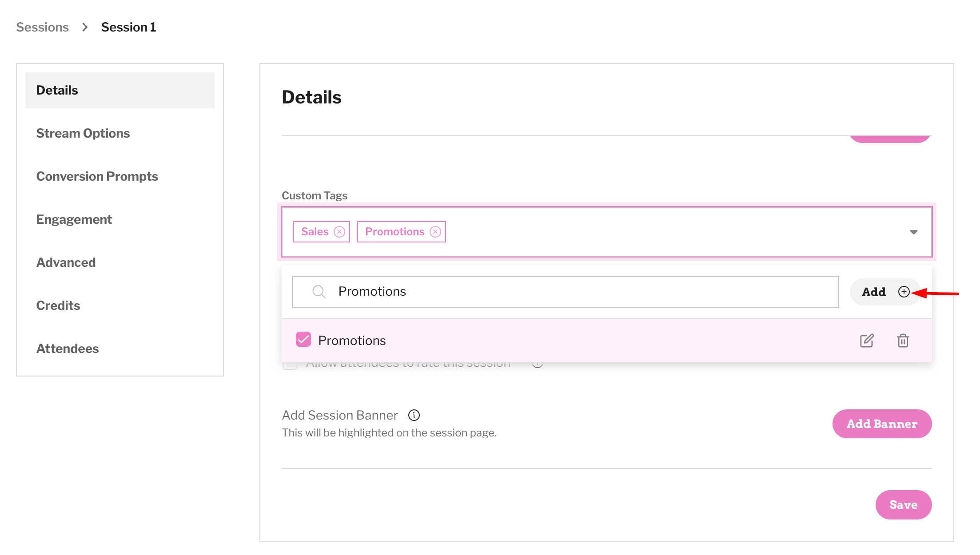Edit the Promotions tag entry
This screenshot has width=980, height=555.
coord(867,341)
